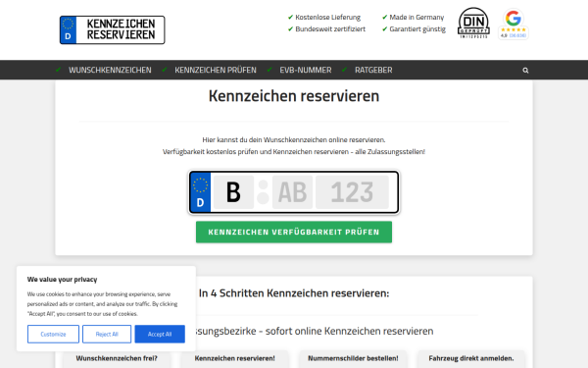Click the Kennzeichen Reservieren site logo
Image resolution: width=588 pixels, height=368 pixels.
112,29
